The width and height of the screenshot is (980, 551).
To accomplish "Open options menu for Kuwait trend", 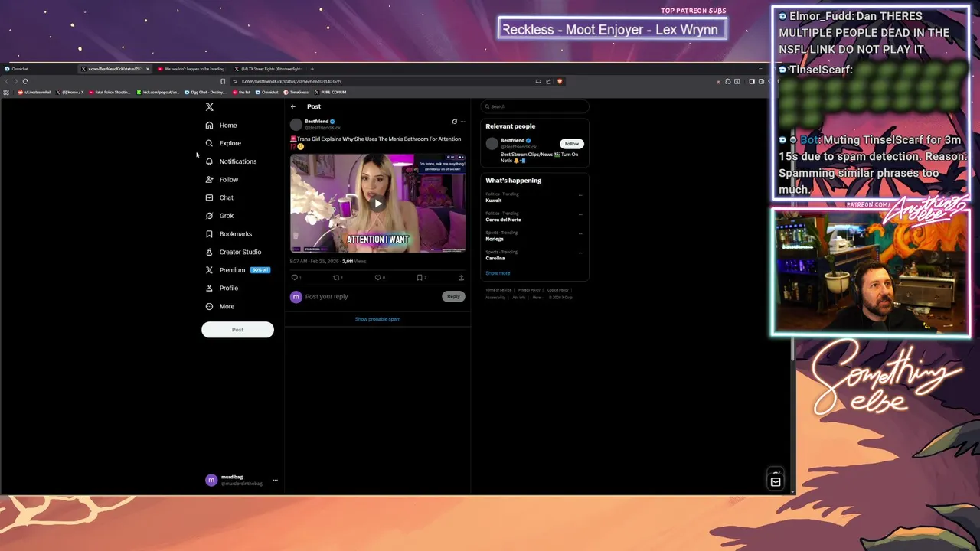I will point(581,195).
